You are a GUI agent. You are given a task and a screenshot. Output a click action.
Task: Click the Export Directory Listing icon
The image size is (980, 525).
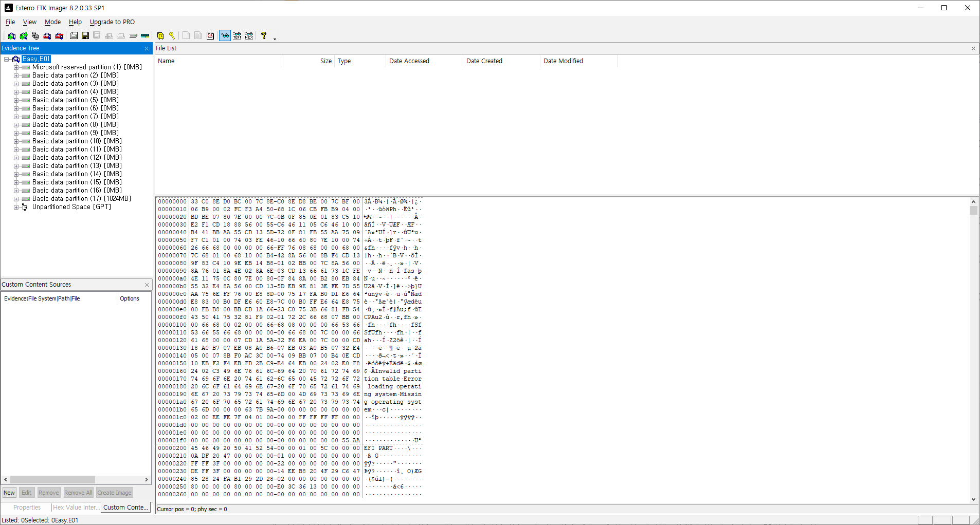210,36
